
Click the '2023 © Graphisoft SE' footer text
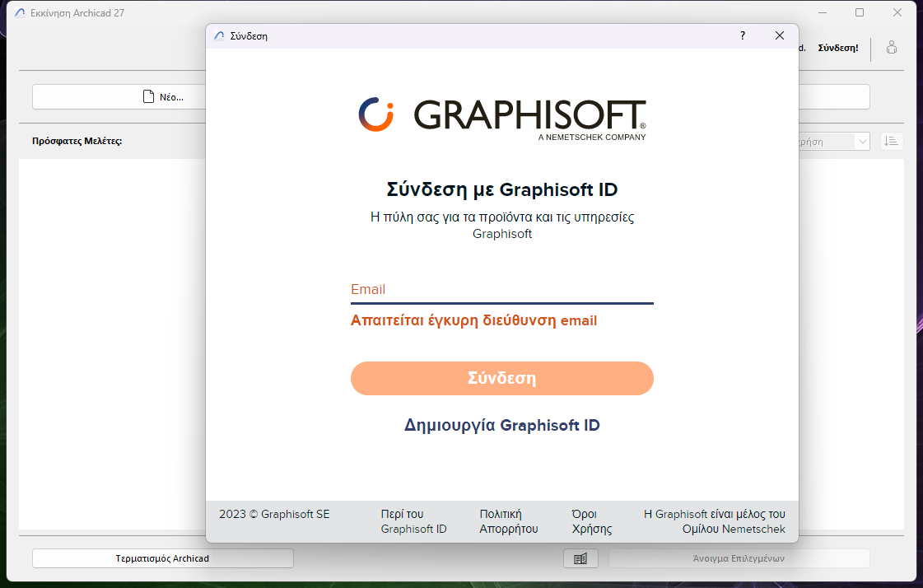click(274, 515)
